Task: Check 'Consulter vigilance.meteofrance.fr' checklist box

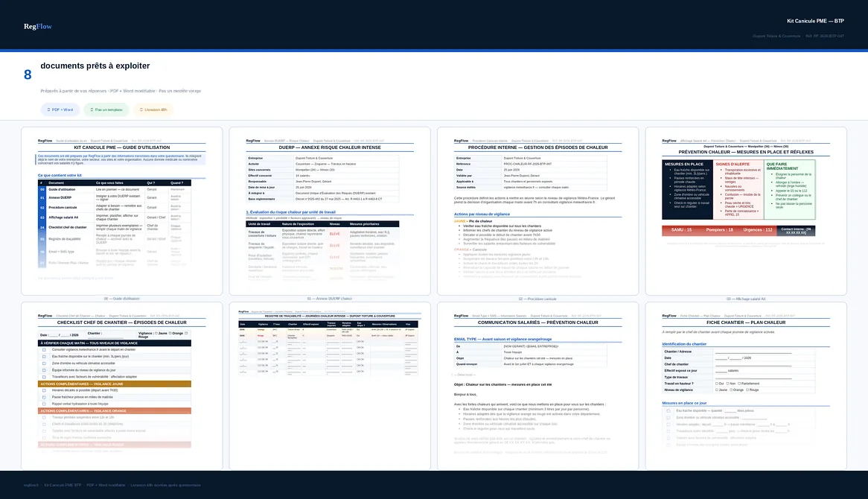Action: click(x=44, y=350)
